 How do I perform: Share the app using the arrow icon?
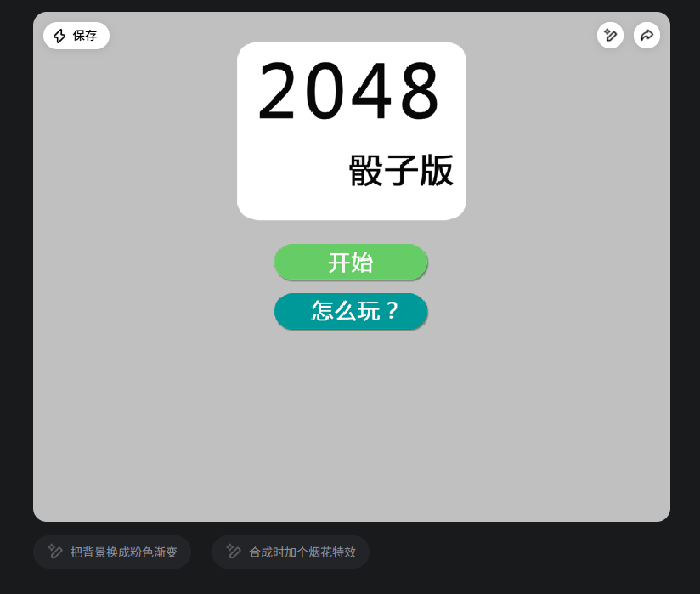[647, 36]
